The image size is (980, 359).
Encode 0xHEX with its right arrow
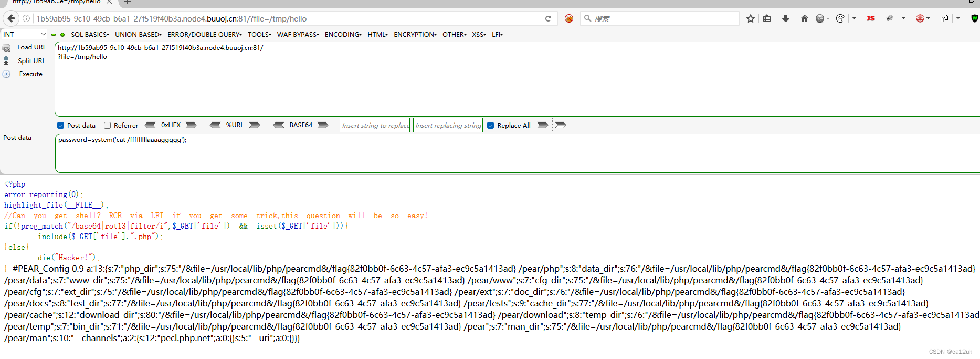point(191,125)
